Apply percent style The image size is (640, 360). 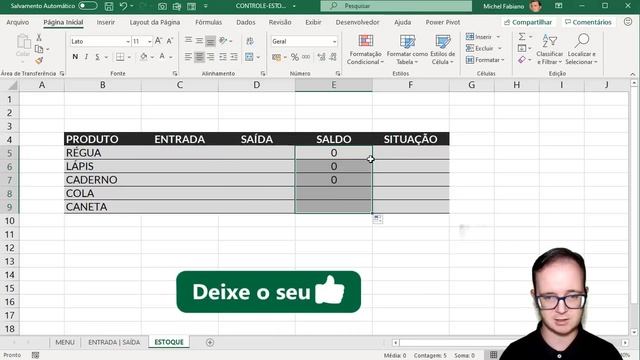295,57
